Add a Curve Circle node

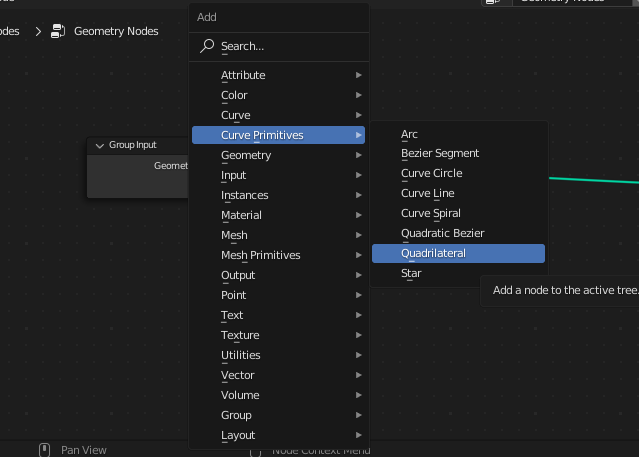458,173
